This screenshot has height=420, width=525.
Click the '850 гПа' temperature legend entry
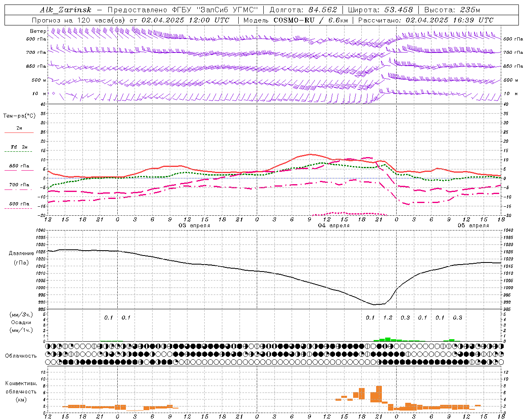(19, 166)
